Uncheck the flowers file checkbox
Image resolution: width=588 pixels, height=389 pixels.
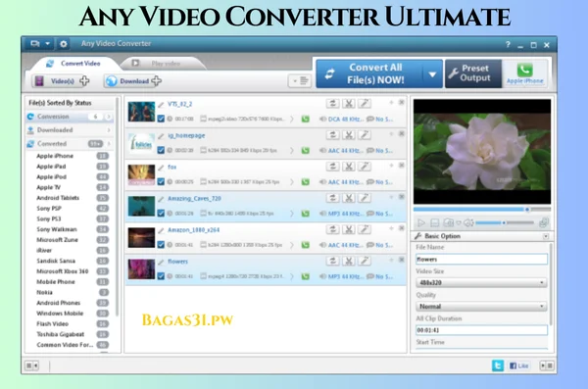[161, 276]
